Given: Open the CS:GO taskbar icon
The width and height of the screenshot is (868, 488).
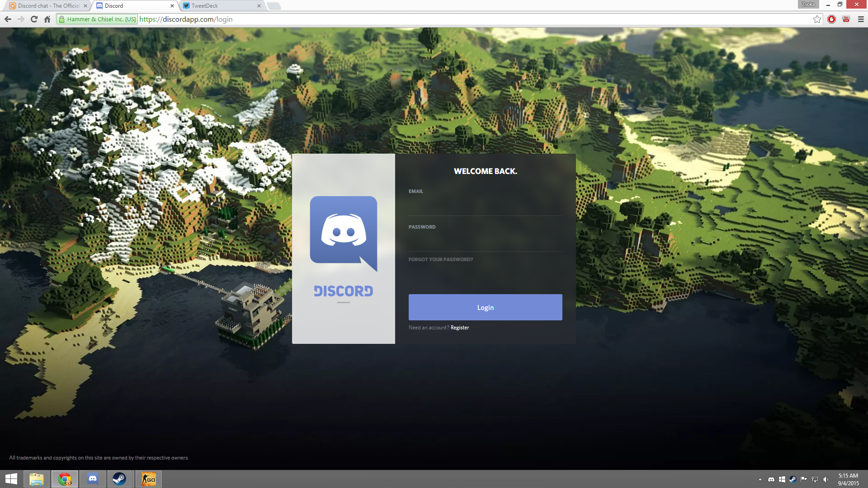Looking at the screenshot, I should 149,479.
